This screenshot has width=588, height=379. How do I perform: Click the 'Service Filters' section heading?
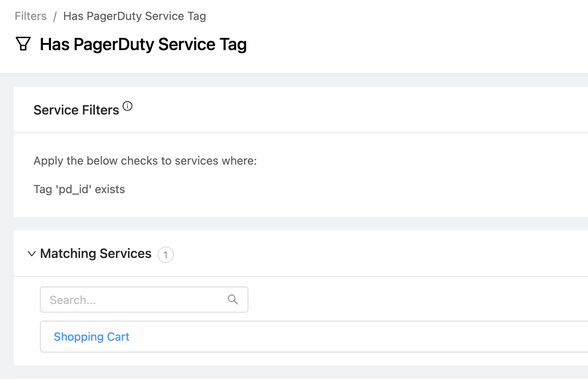tap(76, 110)
